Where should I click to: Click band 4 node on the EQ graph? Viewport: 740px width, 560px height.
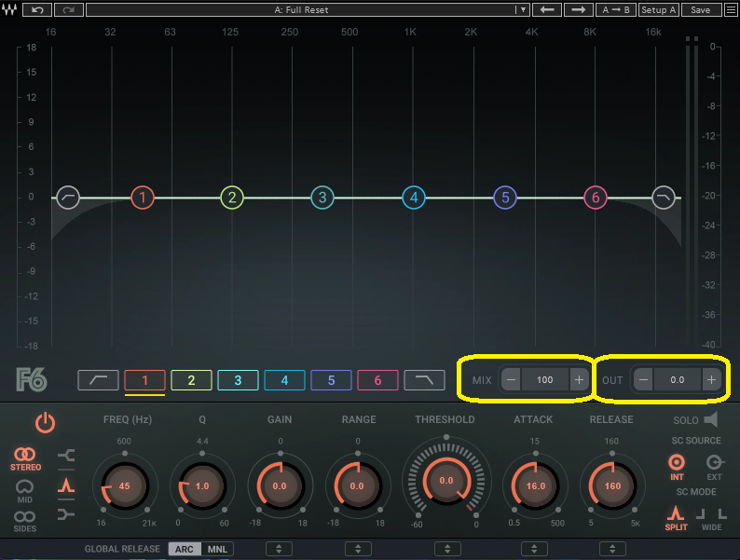pyautogui.click(x=413, y=198)
